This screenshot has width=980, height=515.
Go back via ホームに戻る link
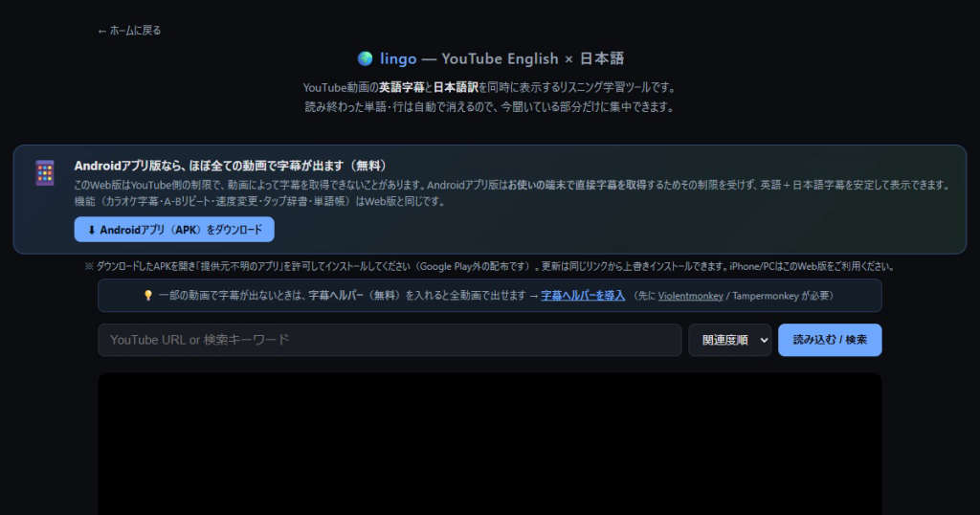[129, 30]
